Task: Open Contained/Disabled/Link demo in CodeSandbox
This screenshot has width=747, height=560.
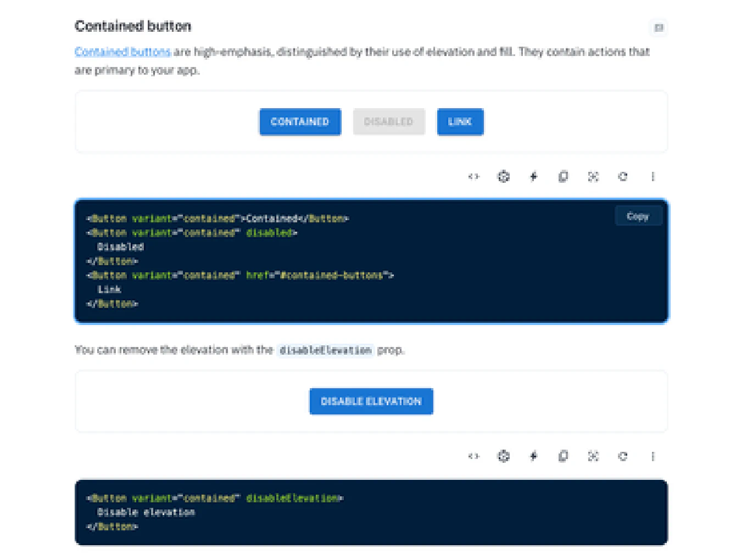Action: point(504,177)
